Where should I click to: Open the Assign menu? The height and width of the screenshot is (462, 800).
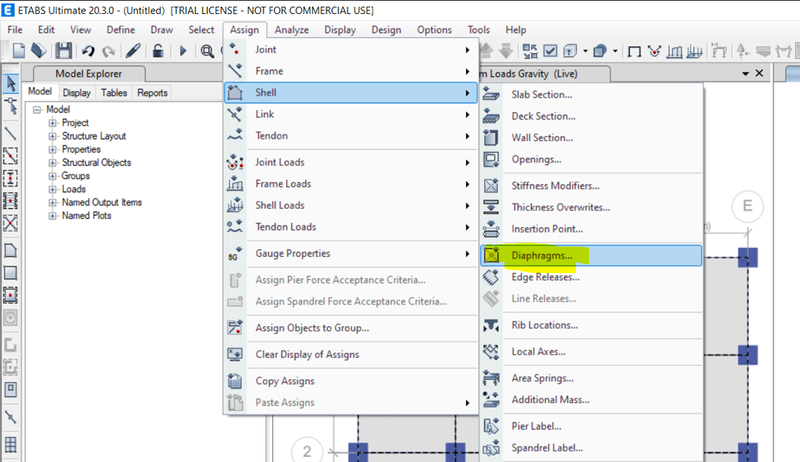pos(244,30)
